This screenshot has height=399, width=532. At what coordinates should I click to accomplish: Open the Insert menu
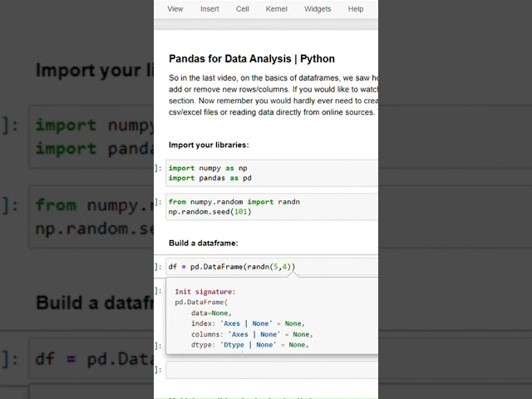click(209, 9)
